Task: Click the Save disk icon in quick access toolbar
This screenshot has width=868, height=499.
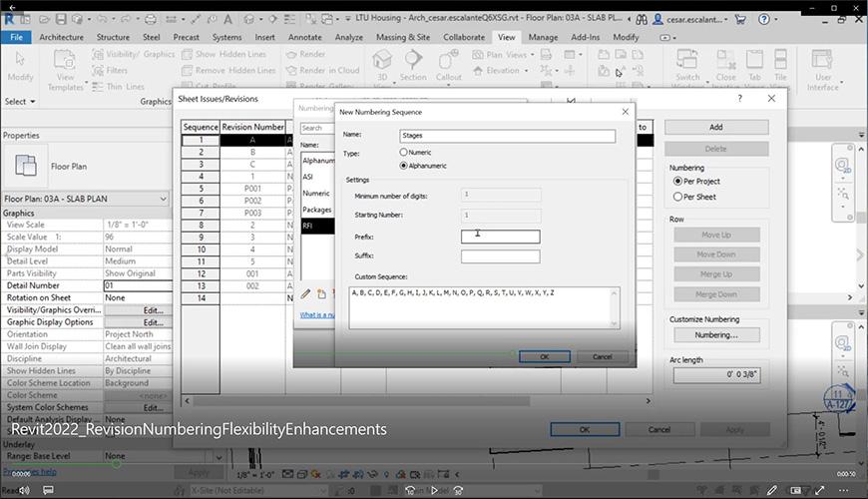Action: click(x=61, y=19)
